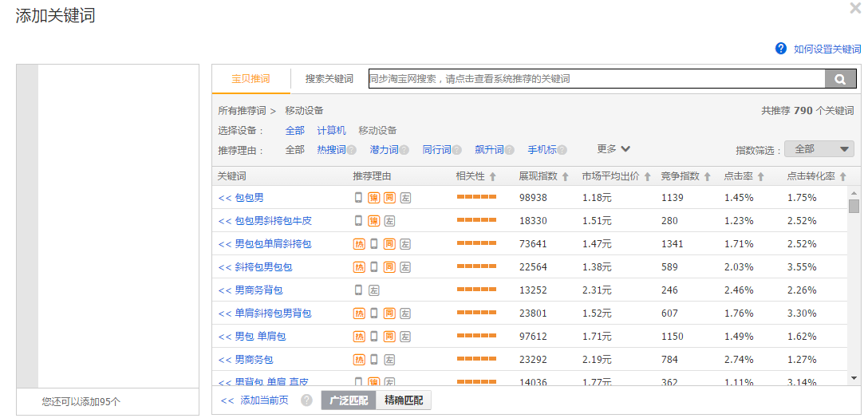Click the mobile phone icon in 包包男 row
868x418 pixels.
point(358,198)
